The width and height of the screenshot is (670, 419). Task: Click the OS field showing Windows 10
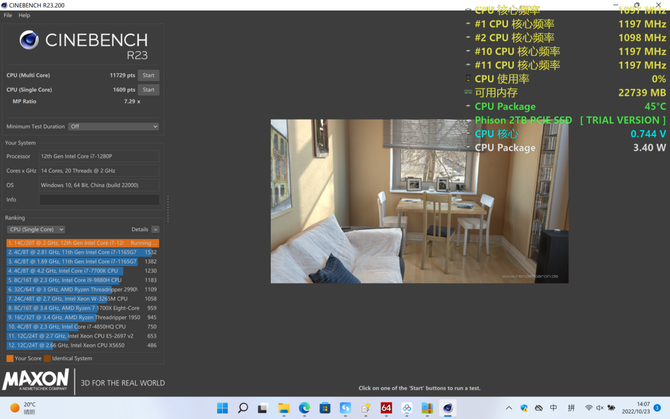pos(99,185)
